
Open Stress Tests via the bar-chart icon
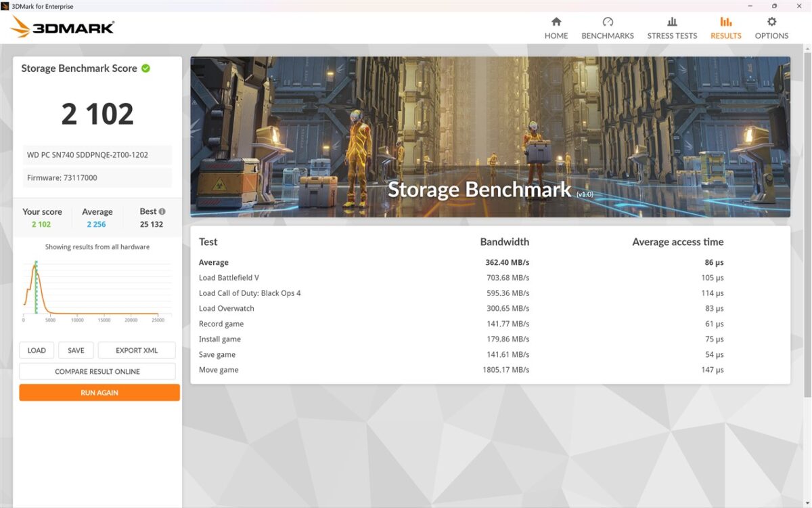click(x=672, y=22)
